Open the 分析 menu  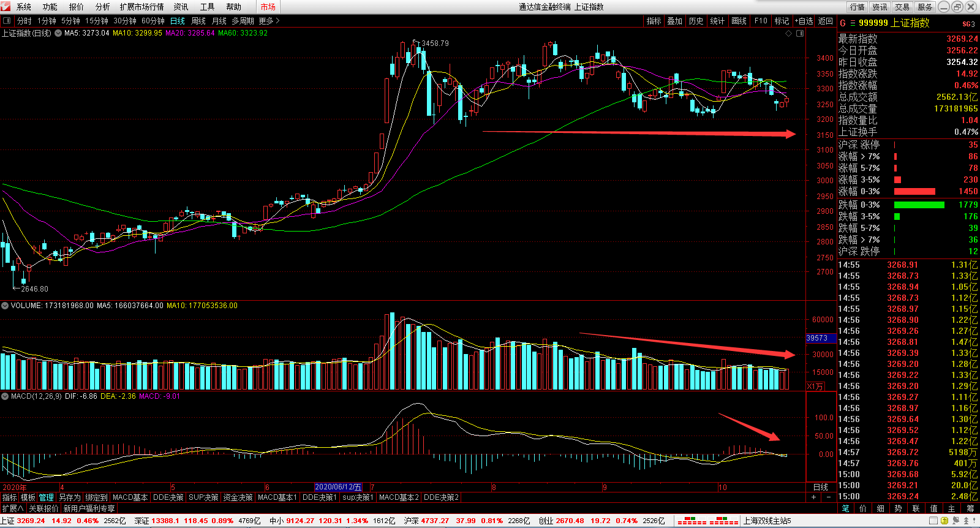point(102,7)
